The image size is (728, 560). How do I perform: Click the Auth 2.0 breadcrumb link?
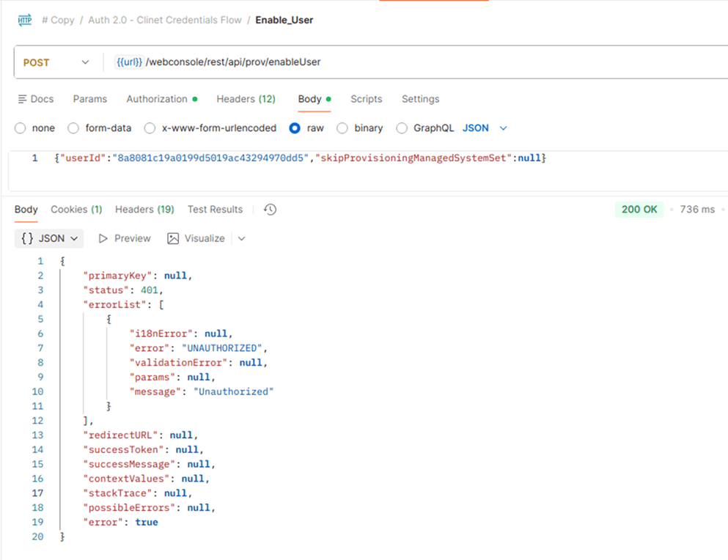point(165,21)
